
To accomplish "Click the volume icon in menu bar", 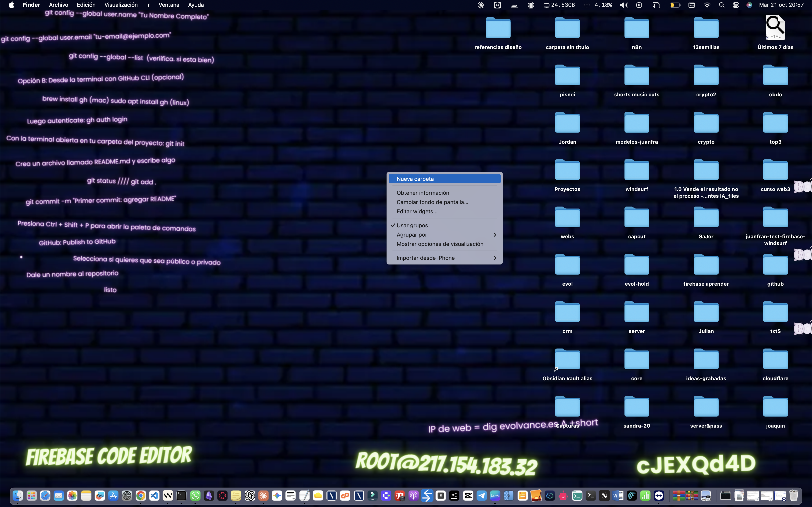I will 624,5.
